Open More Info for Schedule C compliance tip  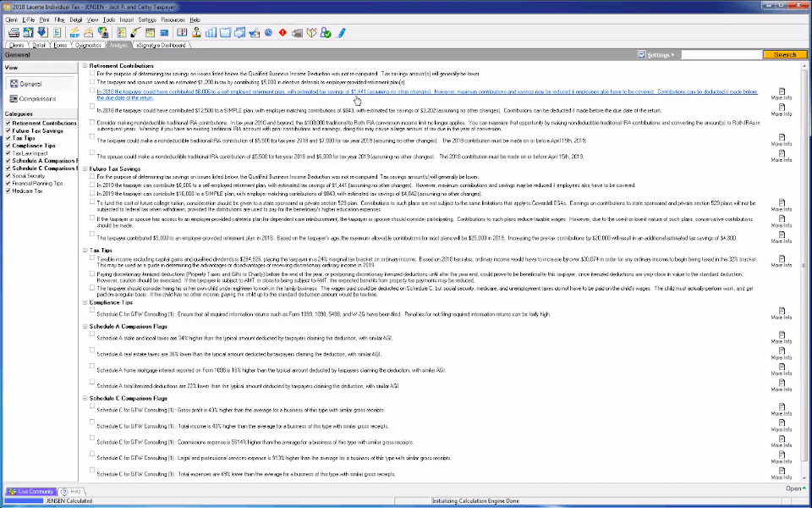[x=781, y=313]
